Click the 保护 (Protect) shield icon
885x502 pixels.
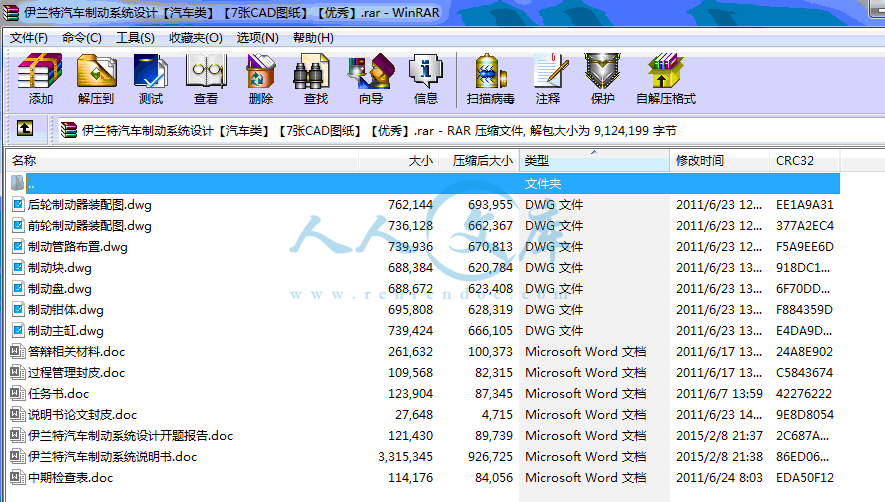(x=602, y=71)
